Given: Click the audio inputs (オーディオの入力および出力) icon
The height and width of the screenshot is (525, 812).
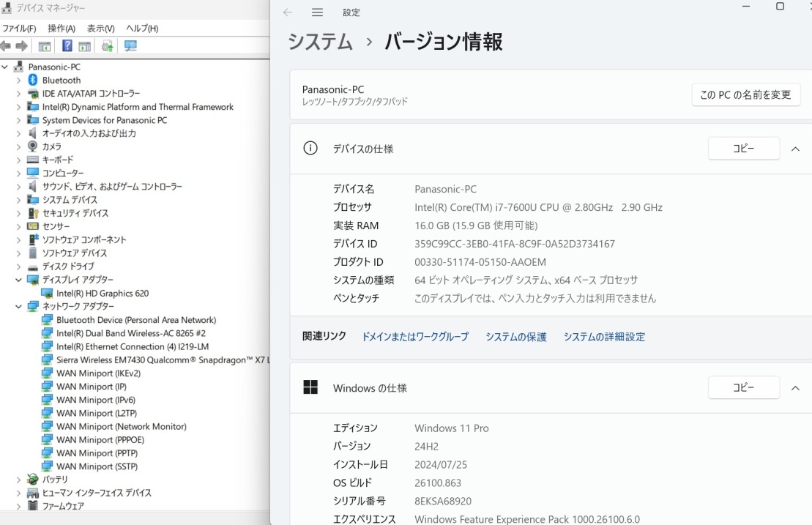Looking at the screenshot, I should 33,133.
